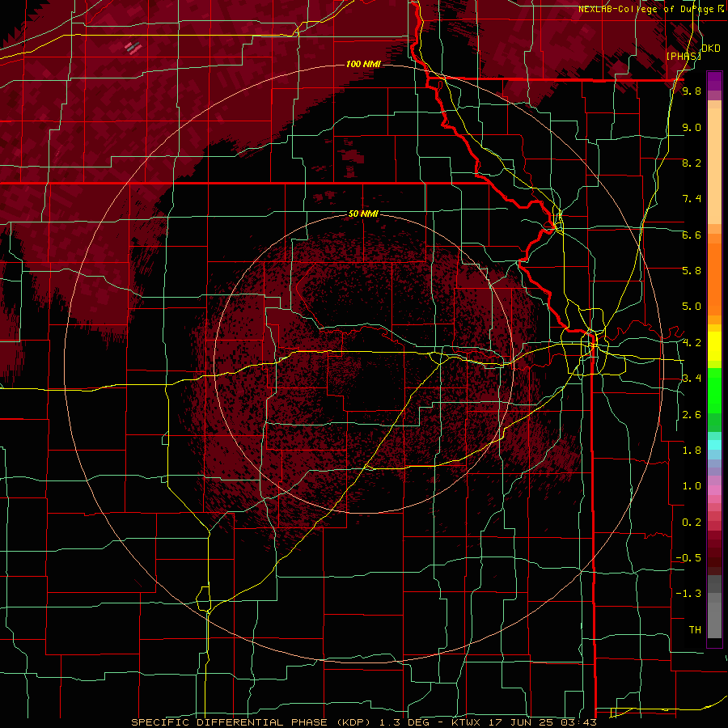The image size is (728, 728).
Task: Select the 3.4 scale value
Action: [x=692, y=379]
